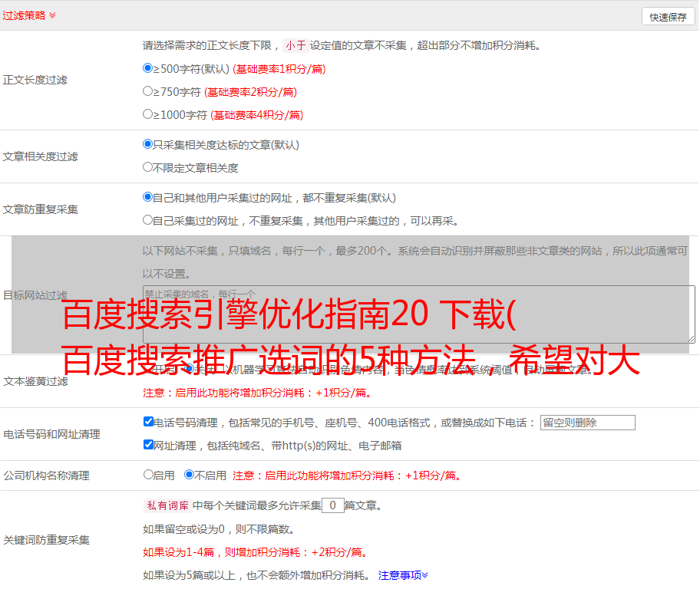700x589 pixels.
Task: Enable 公司机构名称清理 with 启用 radio
Action: coord(148,475)
